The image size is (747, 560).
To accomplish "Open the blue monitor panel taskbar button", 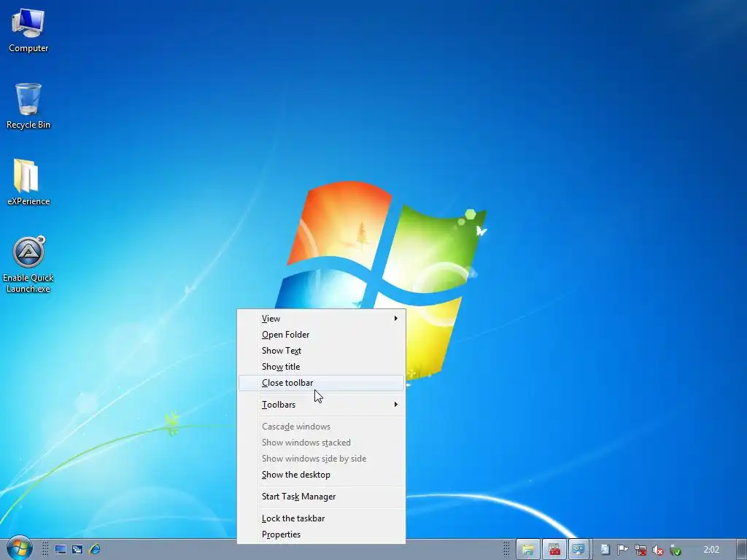I will 578,550.
